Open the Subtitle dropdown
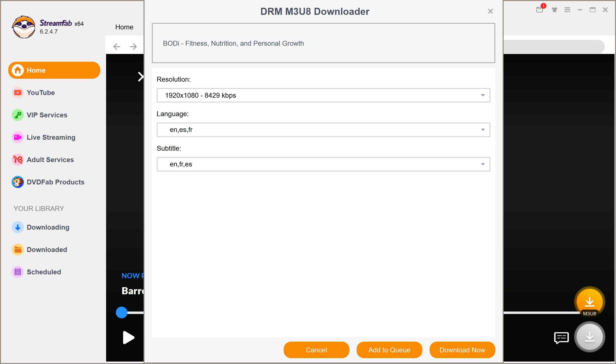Screen dimensions: 616x364 coord(323,164)
